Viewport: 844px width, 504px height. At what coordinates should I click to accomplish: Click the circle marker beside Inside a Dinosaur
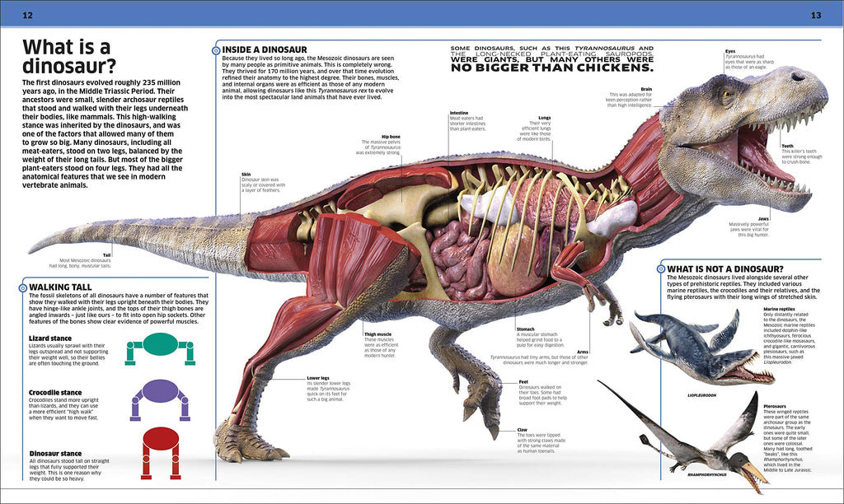click(216, 50)
